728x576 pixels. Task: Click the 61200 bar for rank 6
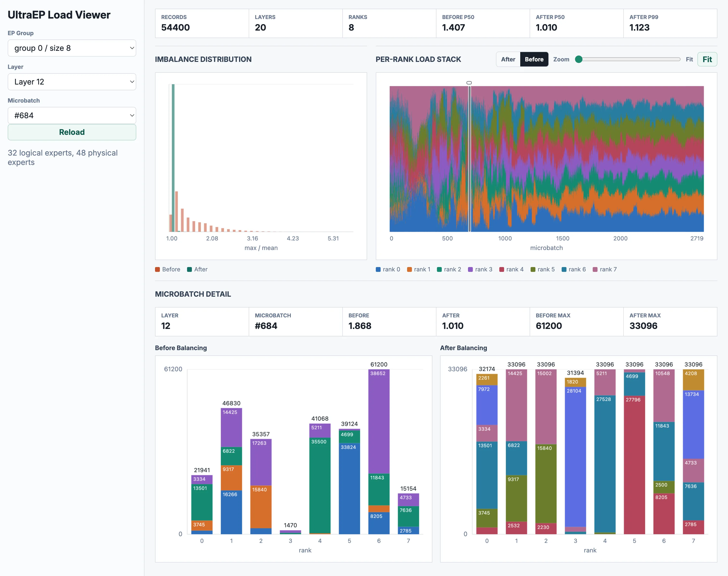[379, 452]
